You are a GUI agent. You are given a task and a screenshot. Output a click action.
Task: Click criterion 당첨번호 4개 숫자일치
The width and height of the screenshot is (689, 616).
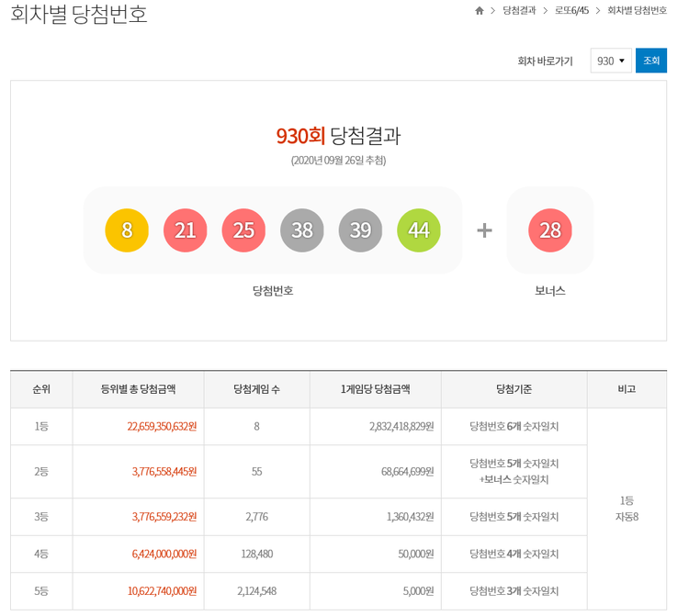click(x=514, y=554)
